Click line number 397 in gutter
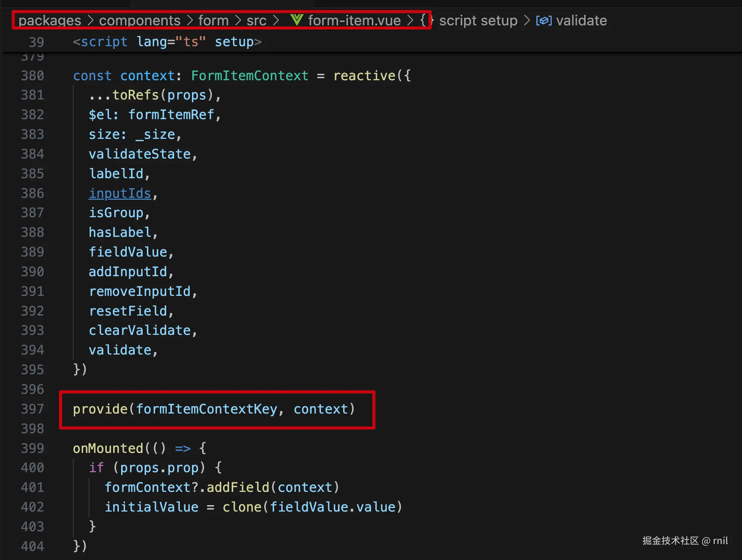742x560 pixels. point(33,409)
